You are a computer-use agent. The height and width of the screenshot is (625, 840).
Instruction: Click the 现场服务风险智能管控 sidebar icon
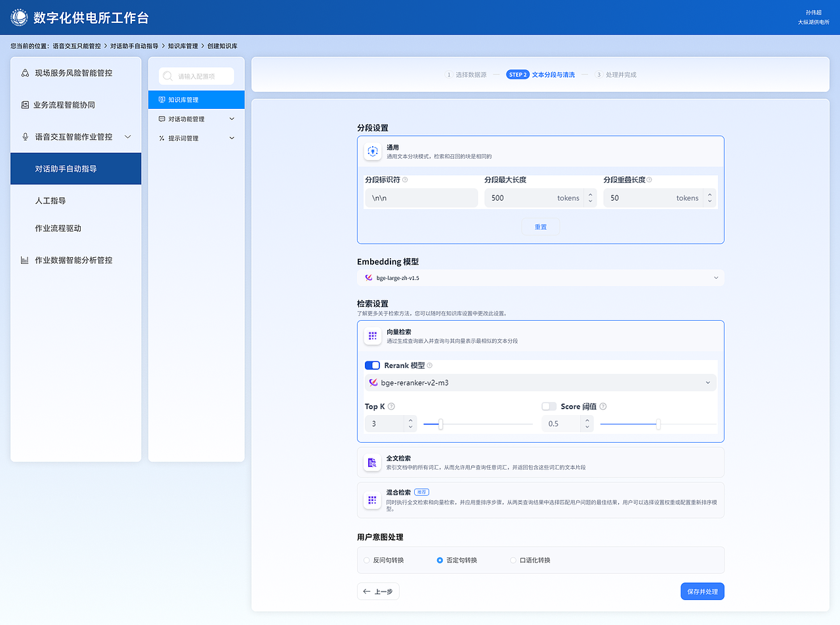point(25,73)
